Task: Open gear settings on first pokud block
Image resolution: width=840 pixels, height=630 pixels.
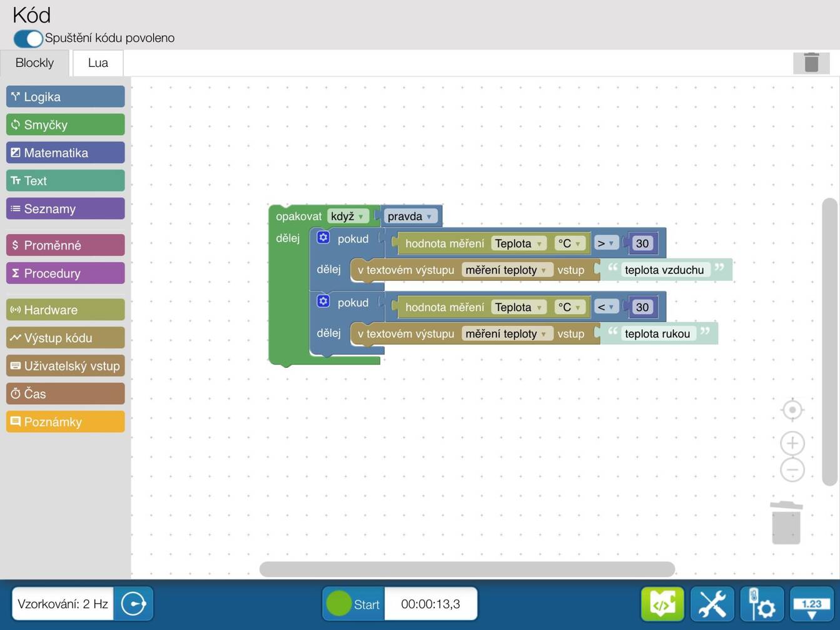Action: coord(323,238)
